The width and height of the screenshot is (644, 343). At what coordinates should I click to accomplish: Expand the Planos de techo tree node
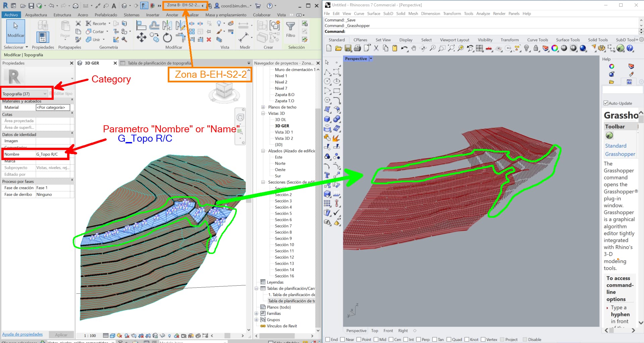click(263, 107)
